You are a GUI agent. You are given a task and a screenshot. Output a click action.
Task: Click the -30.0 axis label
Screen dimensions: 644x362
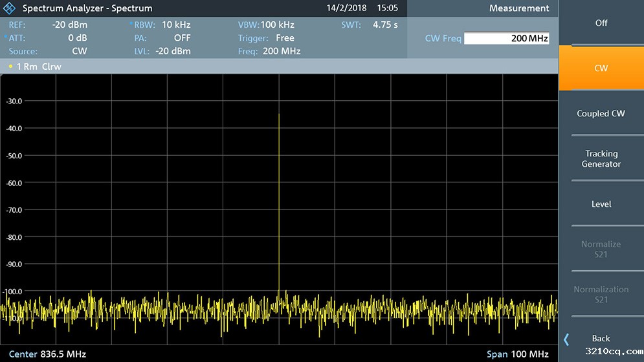[x=14, y=101]
